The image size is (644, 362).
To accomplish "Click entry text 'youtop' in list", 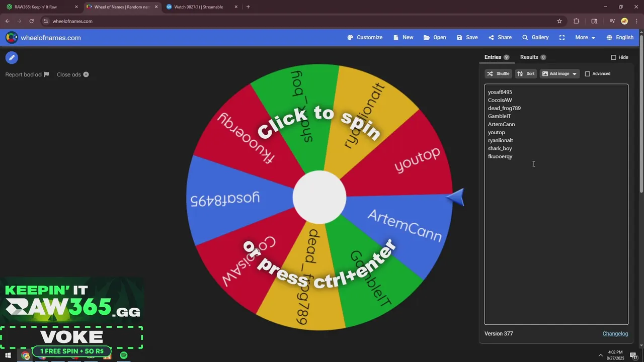I will (497, 132).
